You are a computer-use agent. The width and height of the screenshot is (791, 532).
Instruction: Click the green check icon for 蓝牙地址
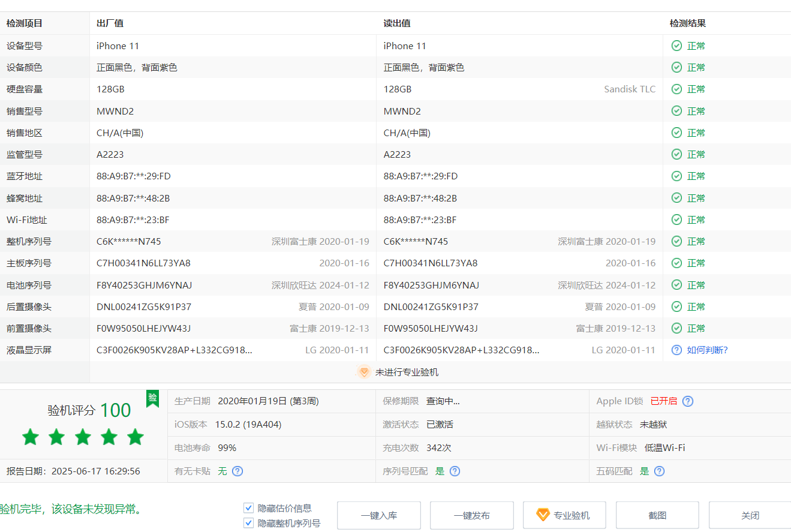(x=676, y=176)
